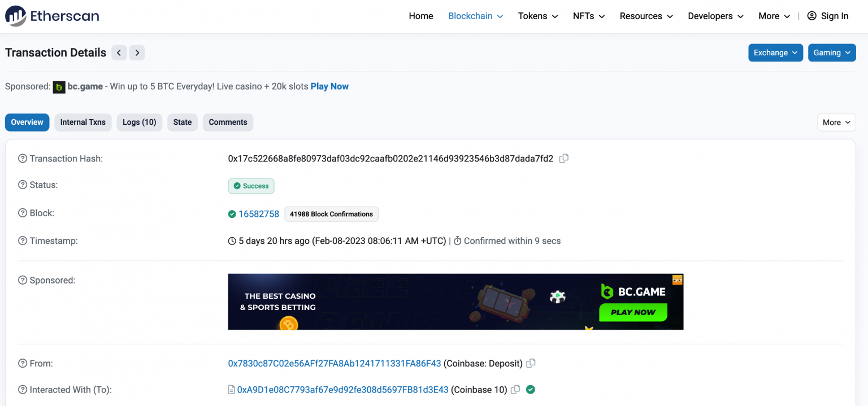Copy the From address
The width and height of the screenshot is (868, 406).
(531, 364)
